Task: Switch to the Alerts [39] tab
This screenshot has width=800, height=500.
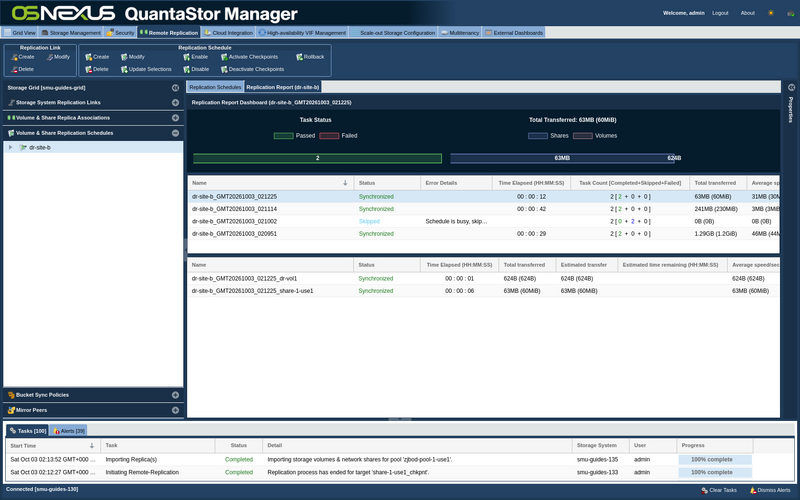Action: click(x=68, y=431)
